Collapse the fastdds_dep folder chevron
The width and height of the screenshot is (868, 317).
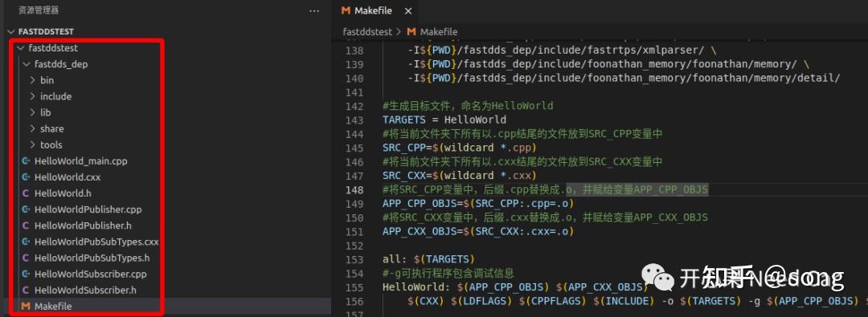pyautogui.click(x=26, y=64)
